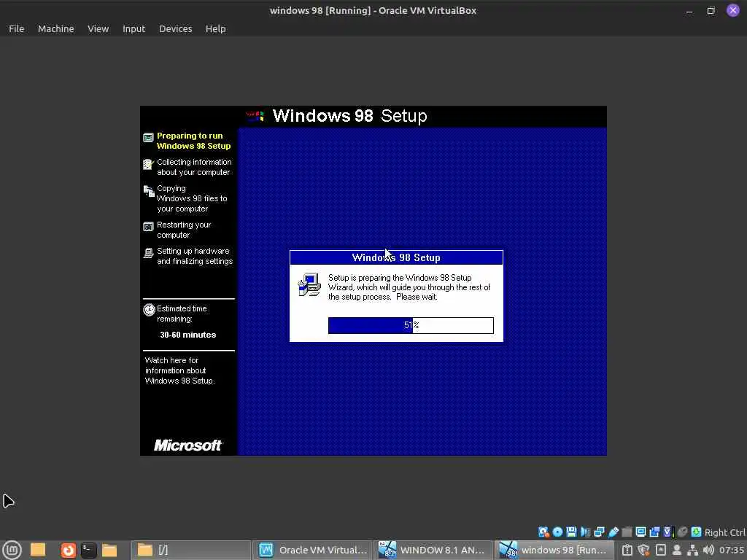Click the optical drive status icon
Viewport: 747px width, 560px height.
pos(557,532)
